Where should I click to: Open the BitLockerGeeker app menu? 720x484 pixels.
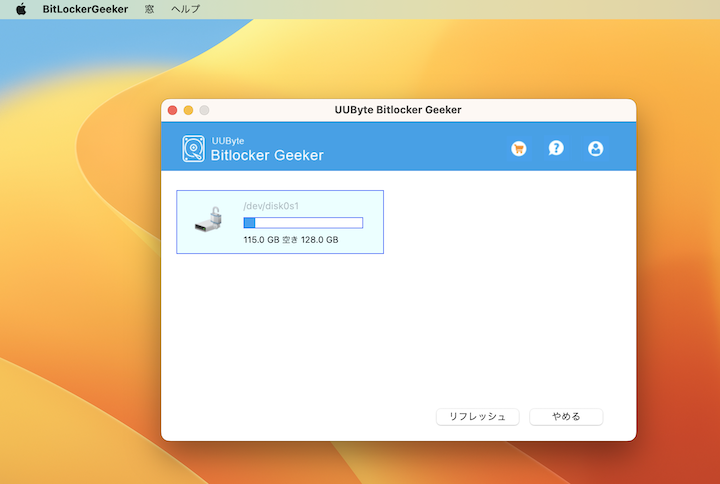coord(85,9)
